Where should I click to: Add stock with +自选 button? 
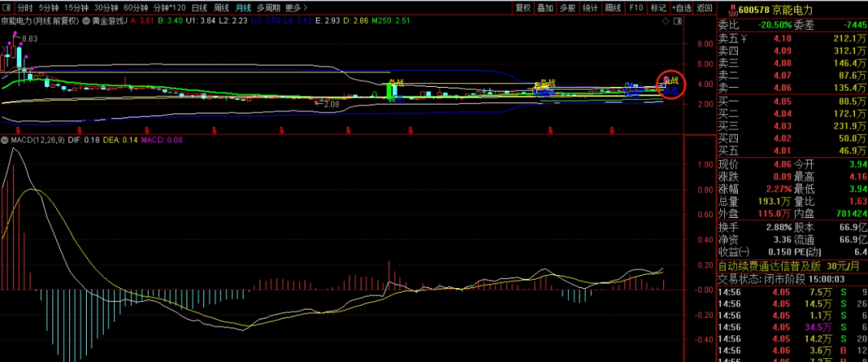pyautogui.click(x=682, y=8)
